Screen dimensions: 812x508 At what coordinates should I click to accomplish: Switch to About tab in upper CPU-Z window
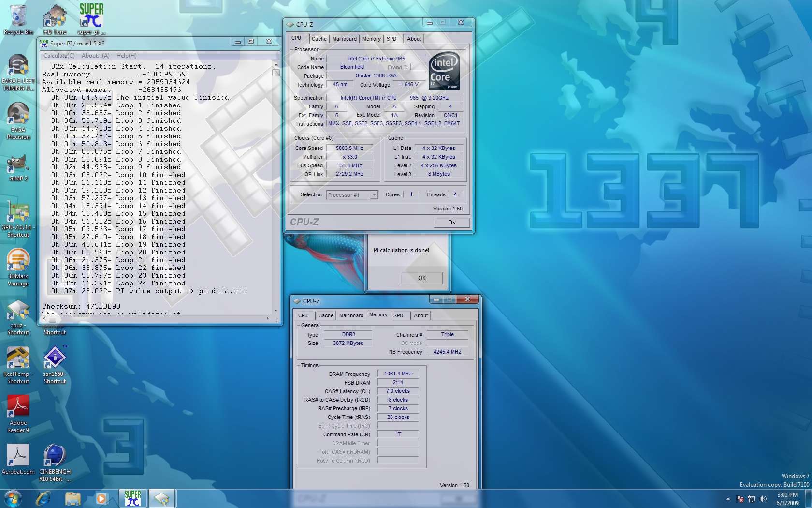pos(414,39)
